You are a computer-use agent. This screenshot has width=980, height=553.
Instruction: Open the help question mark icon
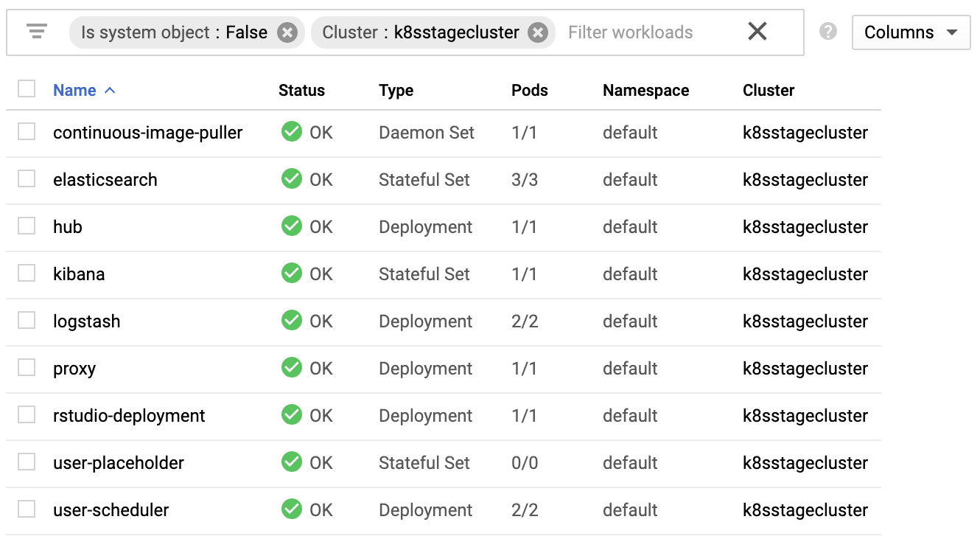coord(828,32)
